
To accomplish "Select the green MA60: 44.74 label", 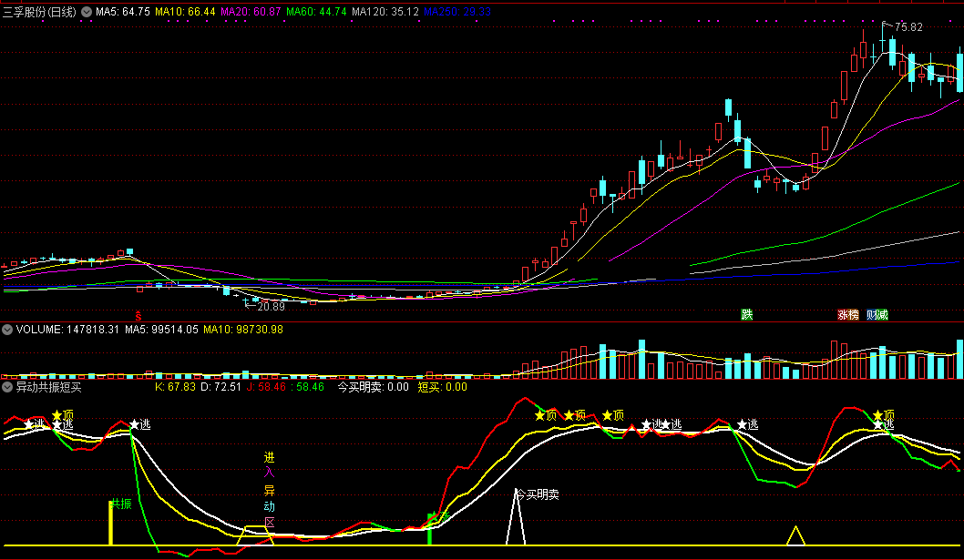I will tap(316, 12).
